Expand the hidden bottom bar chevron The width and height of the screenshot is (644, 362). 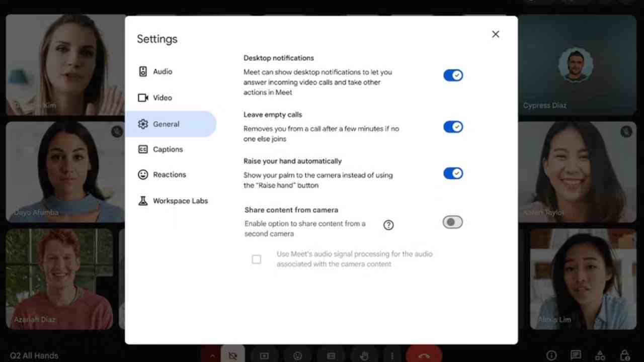(212, 356)
